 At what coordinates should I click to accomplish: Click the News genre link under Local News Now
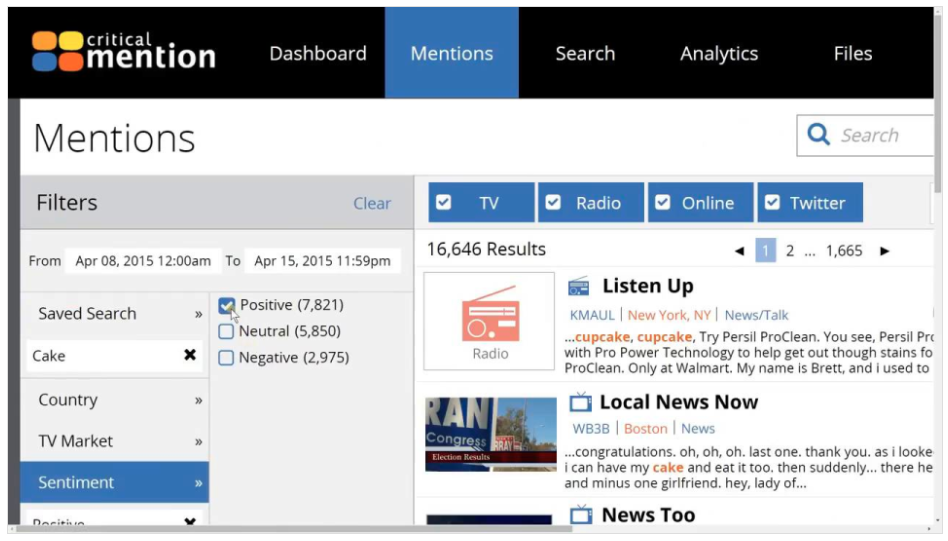click(x=698, y=429)
